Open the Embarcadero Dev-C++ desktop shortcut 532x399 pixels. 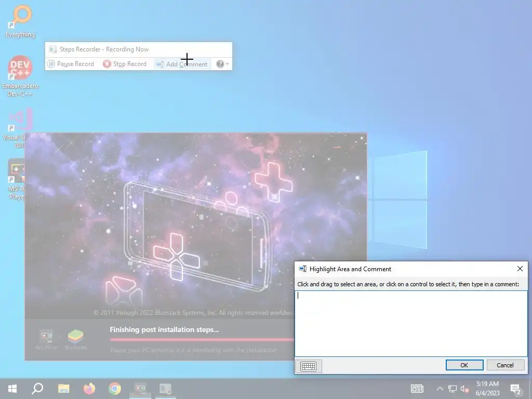point(20,76)
